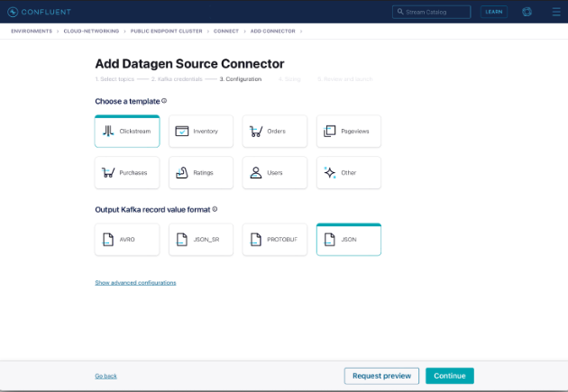Go to CONNECT breadcrumb
Screen dimensions: 568x392
tap(226, 32)
